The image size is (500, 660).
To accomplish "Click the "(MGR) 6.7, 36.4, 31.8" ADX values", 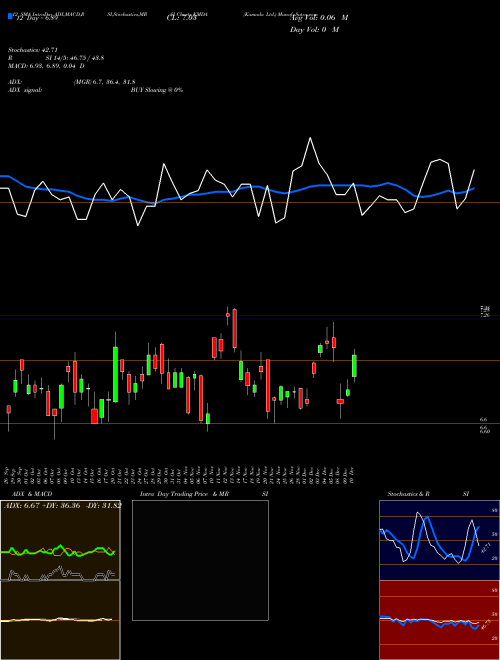I will 104,82.
